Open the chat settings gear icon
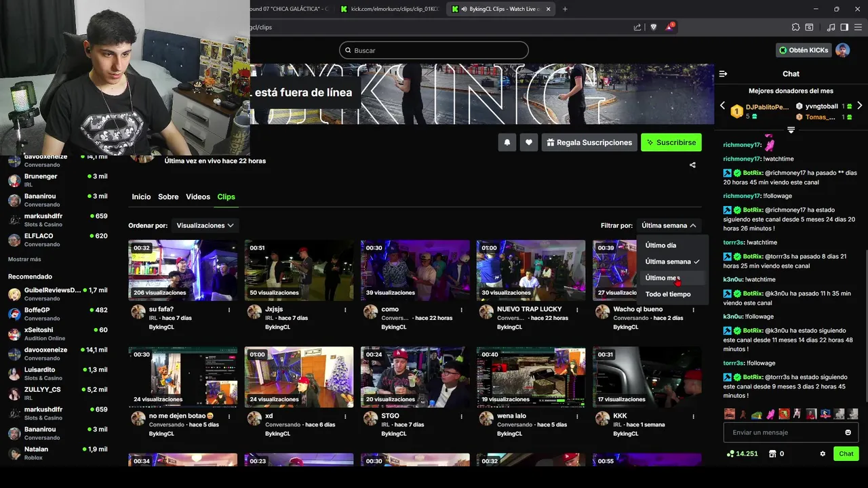This screenshot has height=488, width=868. point(823,454)
